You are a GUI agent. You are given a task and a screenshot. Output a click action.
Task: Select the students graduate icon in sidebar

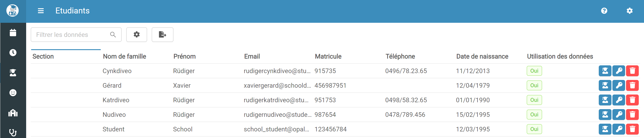[13, 73]
